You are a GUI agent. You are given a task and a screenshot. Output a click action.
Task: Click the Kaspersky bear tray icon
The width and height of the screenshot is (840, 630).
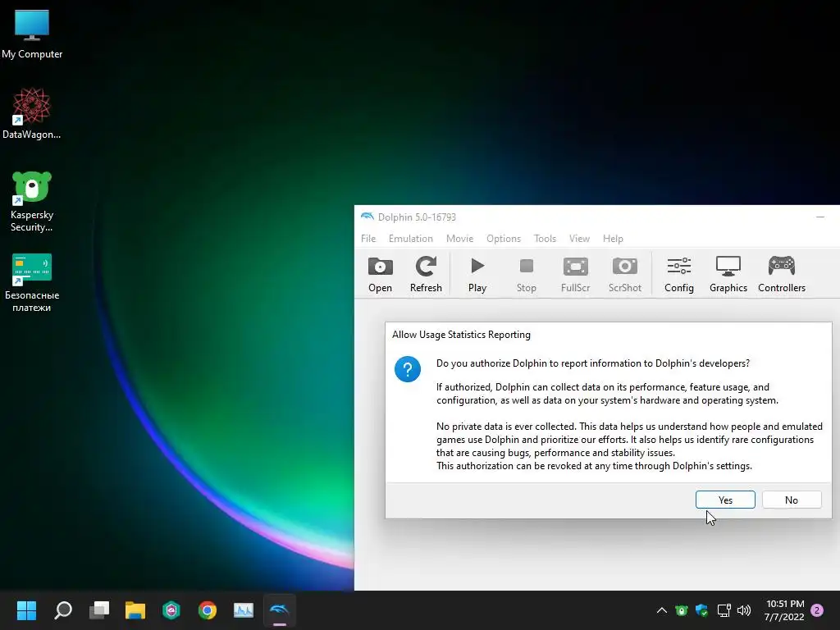(682, 610)
